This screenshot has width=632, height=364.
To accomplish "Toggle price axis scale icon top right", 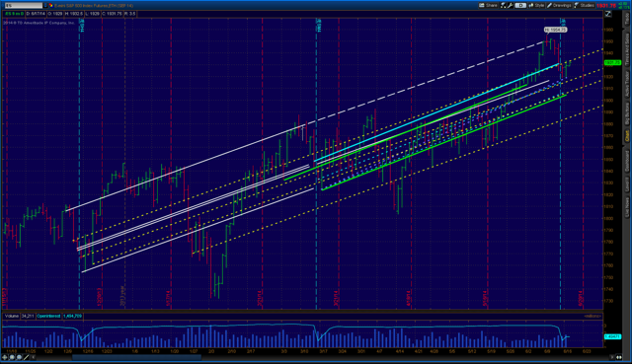I will tap(608, 14).
